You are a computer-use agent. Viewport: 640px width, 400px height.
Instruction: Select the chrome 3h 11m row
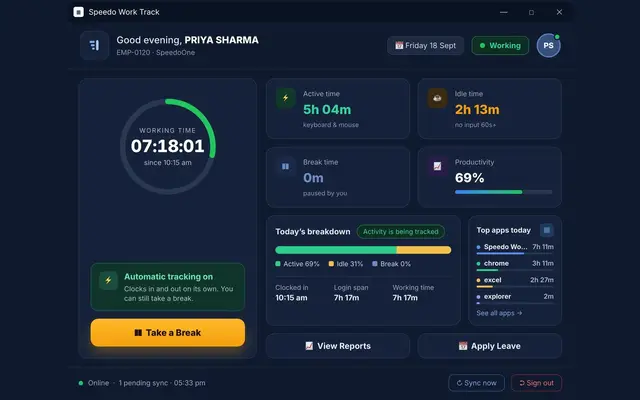(x=515, y=265)
